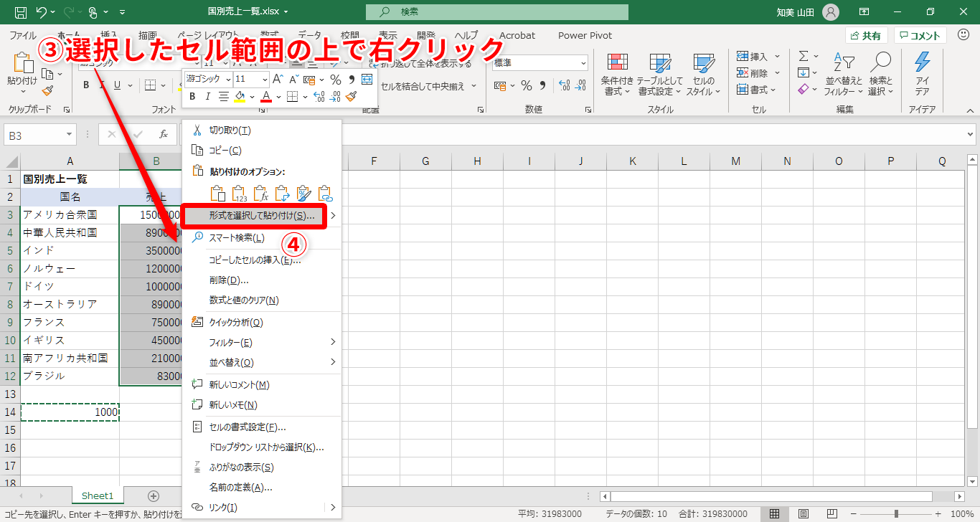The width and height of the screenshot is (980, 522).
Task: Switch to Page Layout view in the status bar
Action: click(804, 514)
